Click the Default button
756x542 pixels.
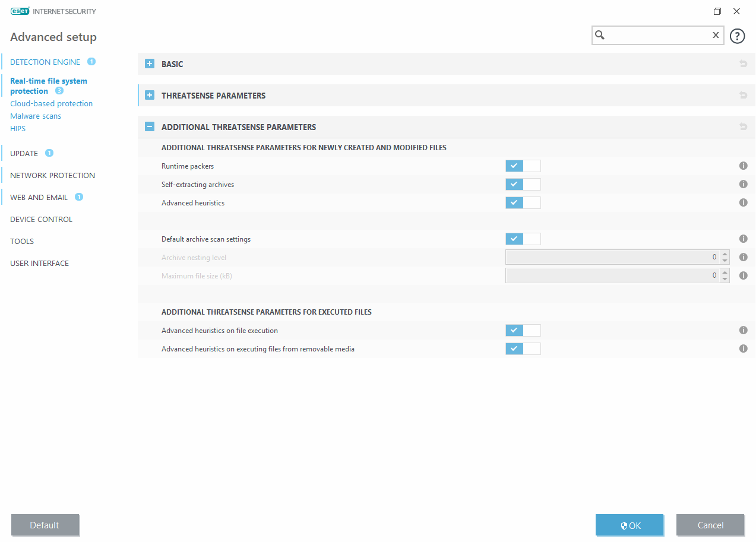point(45,525)
